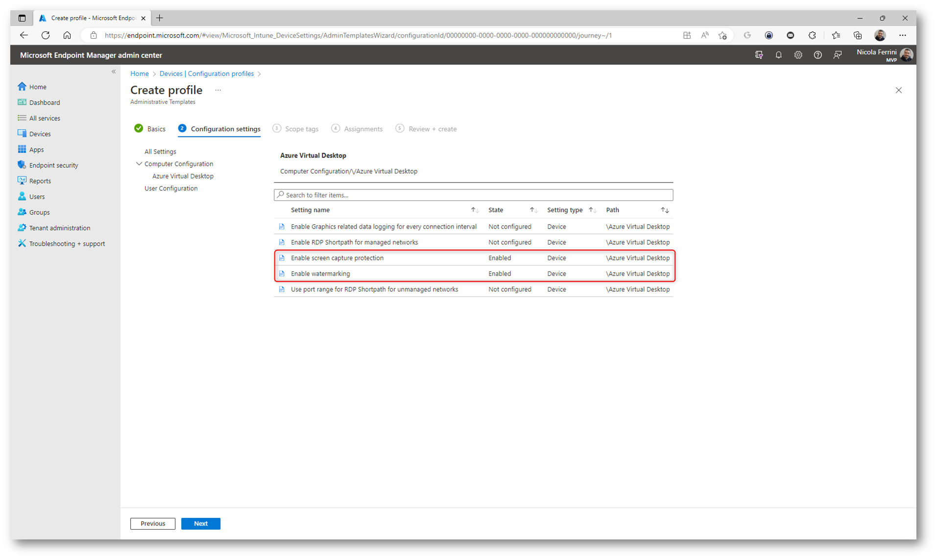The image size is (937, 560).
Task: Open the browser collections icon
Action: click(x=857, y=35)
